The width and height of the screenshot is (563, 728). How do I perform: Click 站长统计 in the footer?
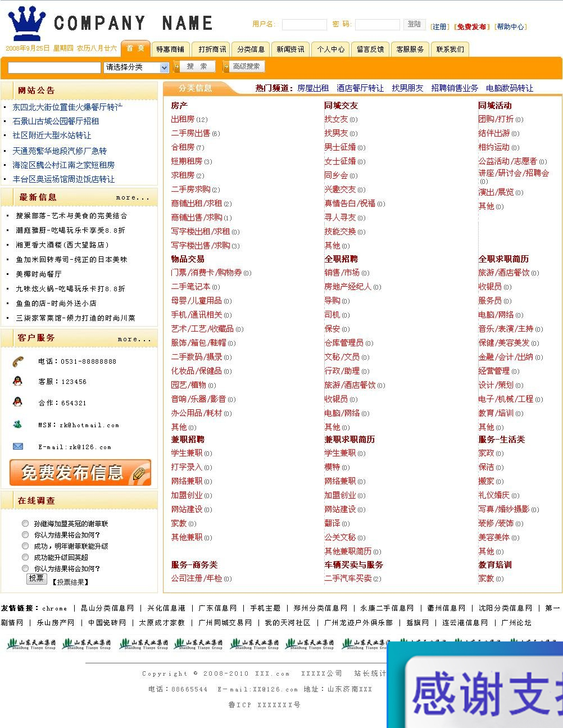click(370, 673)
